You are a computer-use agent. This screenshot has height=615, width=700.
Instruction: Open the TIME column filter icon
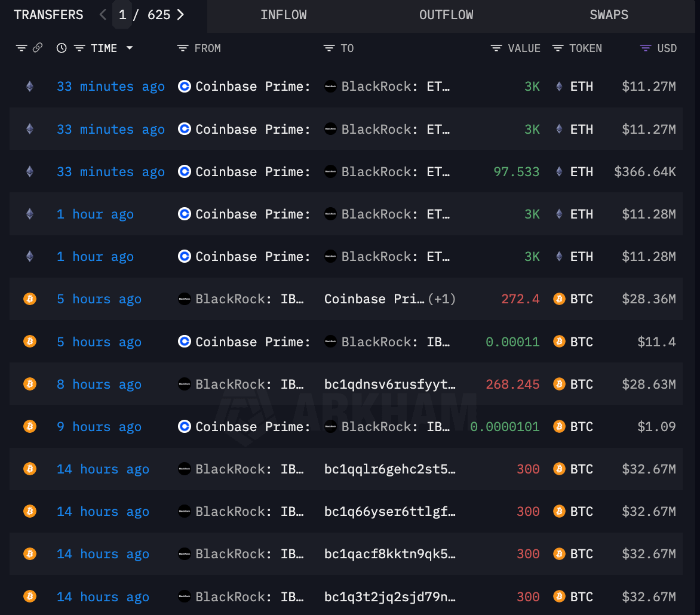pyautogui.click(x=79, y=48)
